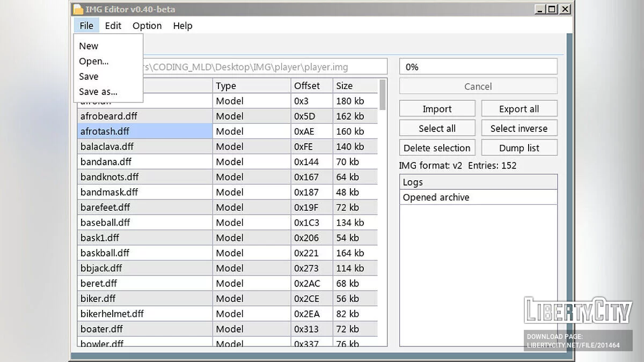This screenshot has width=644, height=362.
Task: Click the Delete selection button
Action: [437, 148]
